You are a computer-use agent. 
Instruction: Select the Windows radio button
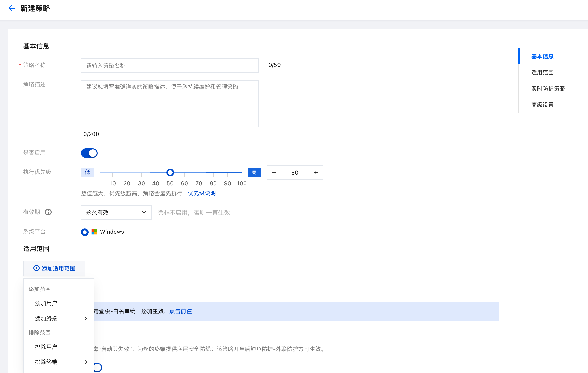(85, 232)
